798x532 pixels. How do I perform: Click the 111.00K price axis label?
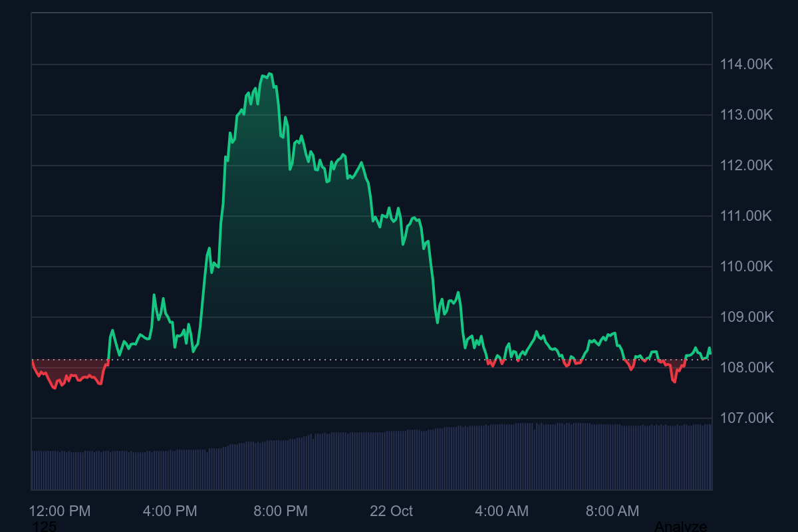746,216
